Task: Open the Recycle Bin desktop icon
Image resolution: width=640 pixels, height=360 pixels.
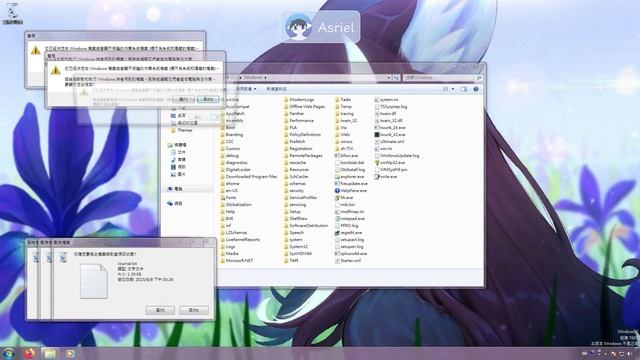Action: point(12,13)
